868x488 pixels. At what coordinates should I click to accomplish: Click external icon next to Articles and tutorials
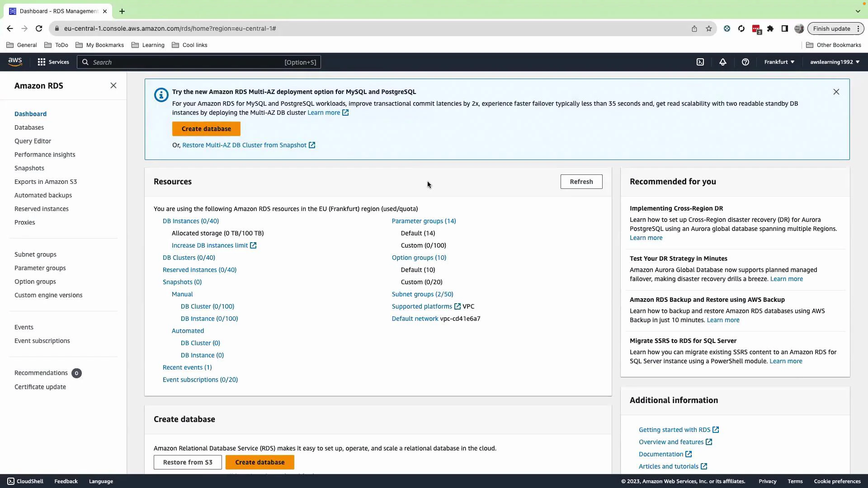(704, 466)
